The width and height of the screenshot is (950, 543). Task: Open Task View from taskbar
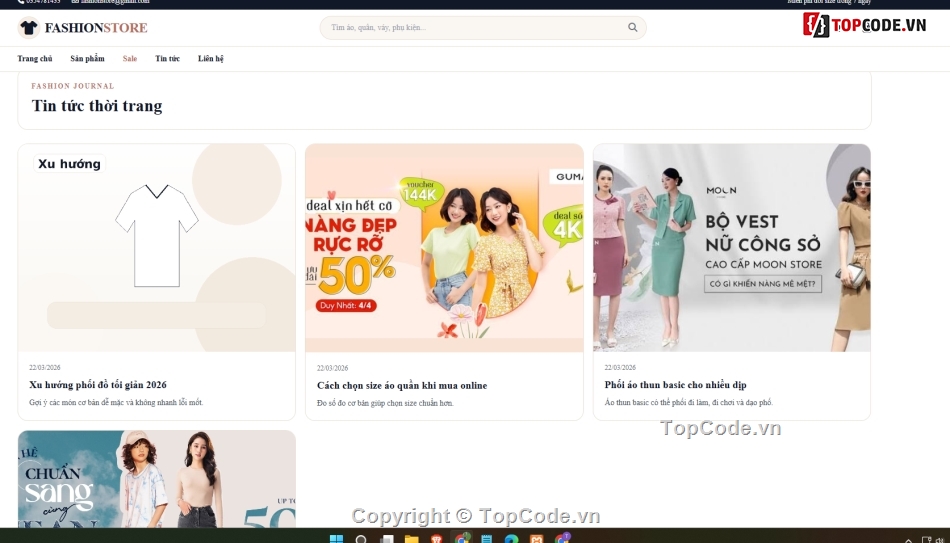coord(387,539)
